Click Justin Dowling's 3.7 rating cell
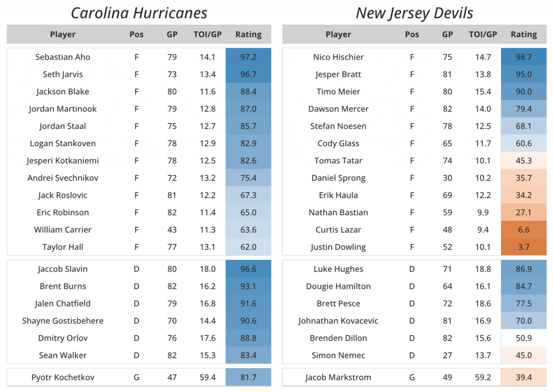This screenshot has width=553, height=392. [x=523, y=247]
